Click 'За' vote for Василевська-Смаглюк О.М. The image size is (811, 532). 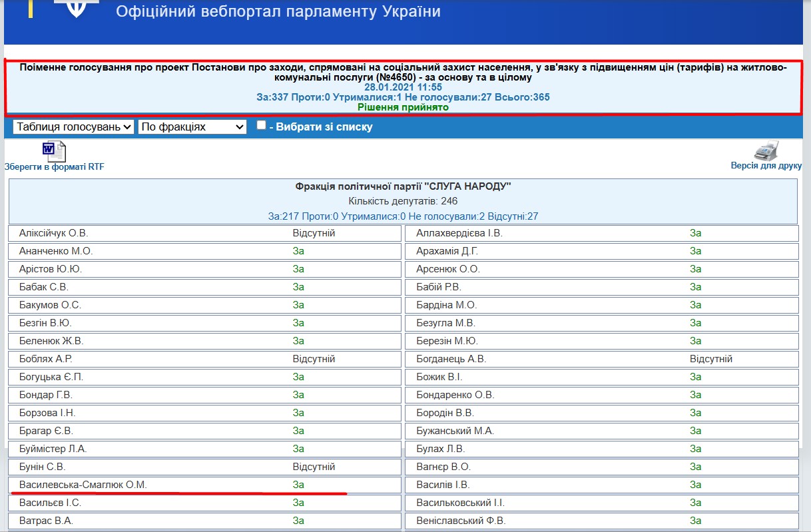[298, 485]
